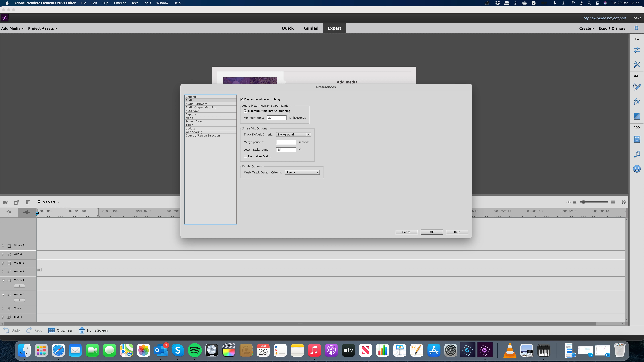Viewport: 644px width, 362px height.
Task: Open the Adjust sliders panel icon
Action: 636,50
